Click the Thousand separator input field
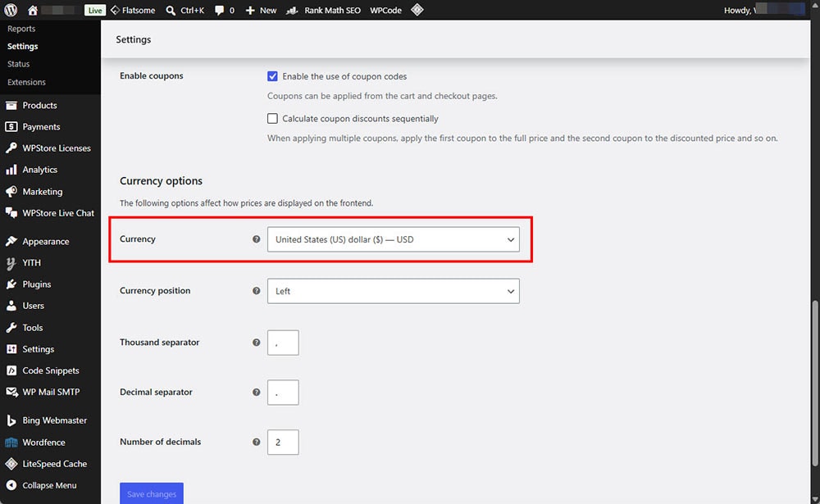Viewport: 820px width, 504px height. (x=283, y=343)
